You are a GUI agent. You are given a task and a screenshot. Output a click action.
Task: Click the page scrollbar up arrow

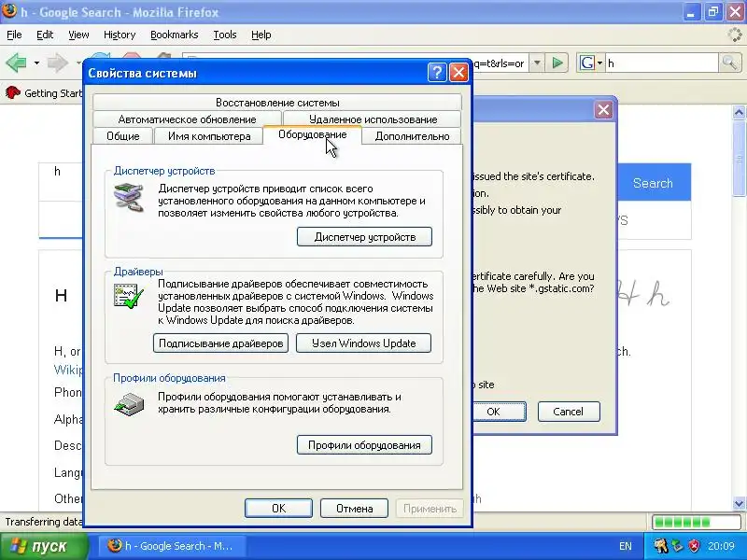point(739,112)
